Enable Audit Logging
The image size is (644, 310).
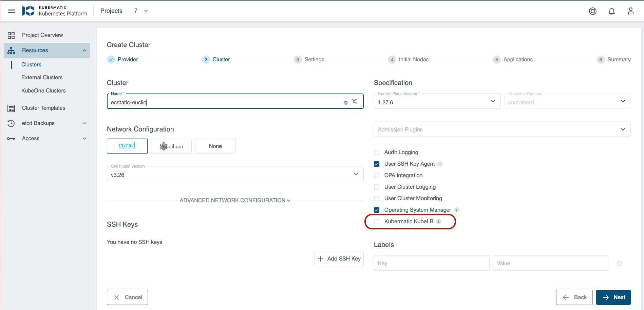[376, 152]
